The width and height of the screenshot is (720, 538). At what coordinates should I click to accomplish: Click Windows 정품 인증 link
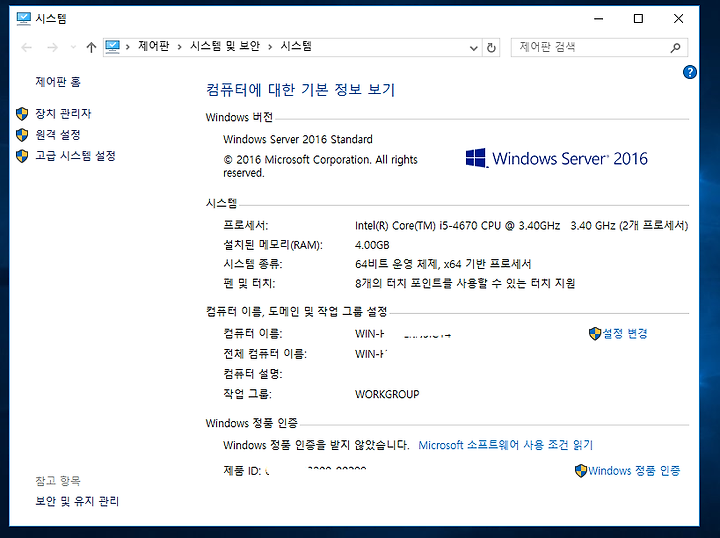coord(634,471)
